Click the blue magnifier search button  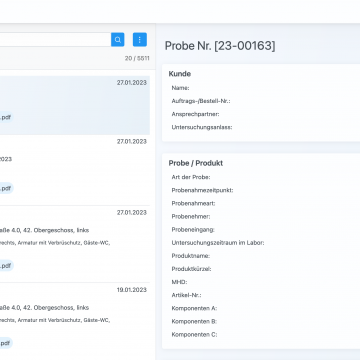(x=118, y=40)
